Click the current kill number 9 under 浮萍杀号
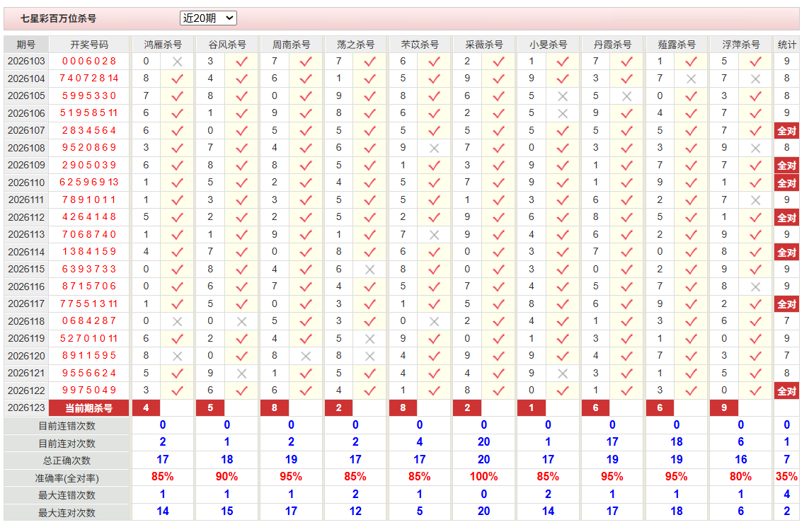Image resolution: width=809 pixels, height=532 pixels. tap(724, 408)
